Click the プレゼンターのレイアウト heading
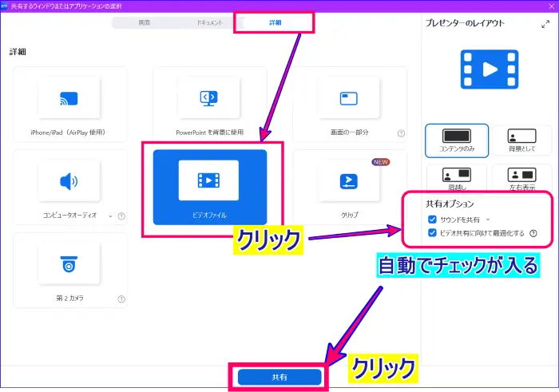Image resolution: width=559 pixels, height=392 pixels. tap(465, 23)
